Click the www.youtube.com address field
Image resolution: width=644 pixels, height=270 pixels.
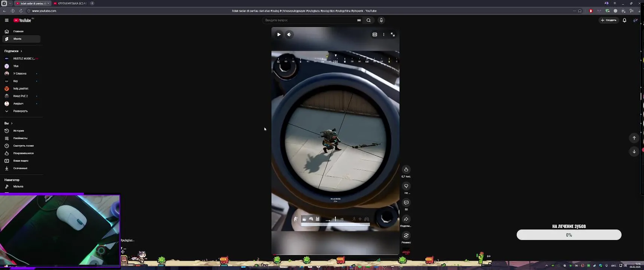[44, 11]
